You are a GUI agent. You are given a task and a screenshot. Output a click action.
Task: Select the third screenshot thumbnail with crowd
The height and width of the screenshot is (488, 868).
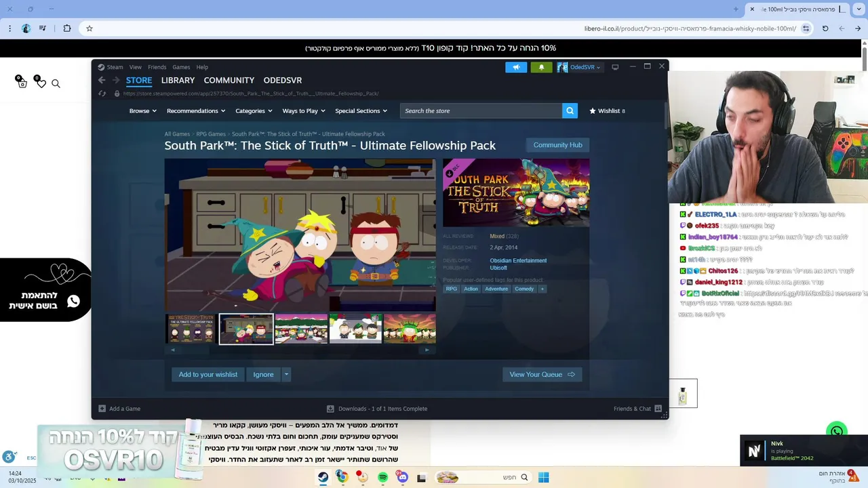tap(301, 329)
